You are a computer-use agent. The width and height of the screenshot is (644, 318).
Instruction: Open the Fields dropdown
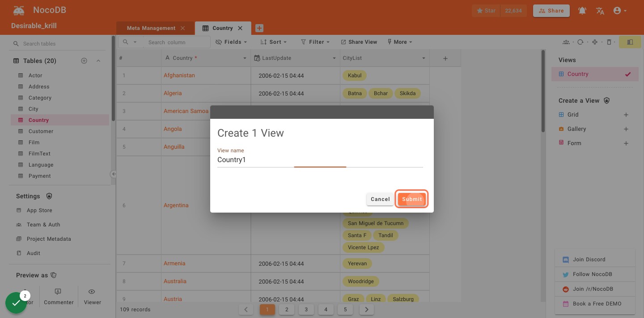tap(231, 42)
